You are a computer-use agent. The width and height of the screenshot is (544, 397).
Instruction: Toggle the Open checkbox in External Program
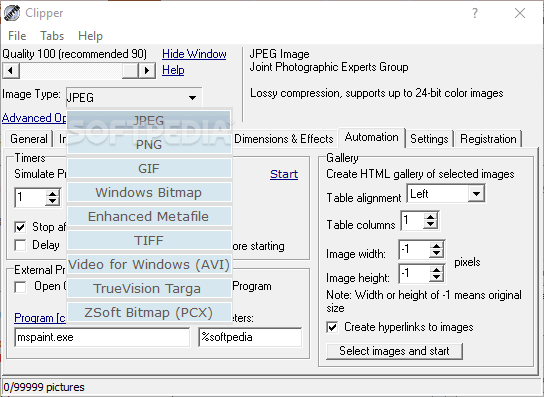tap(20, 287)
